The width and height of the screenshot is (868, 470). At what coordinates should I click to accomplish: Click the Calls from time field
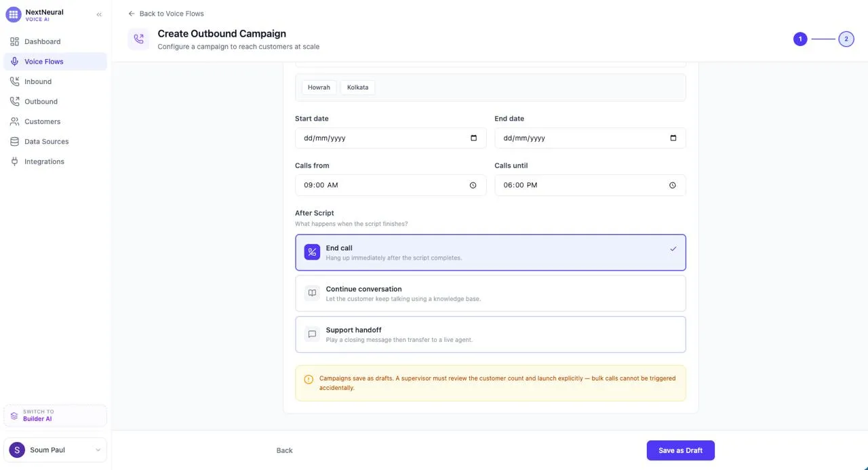pos(391,185)
